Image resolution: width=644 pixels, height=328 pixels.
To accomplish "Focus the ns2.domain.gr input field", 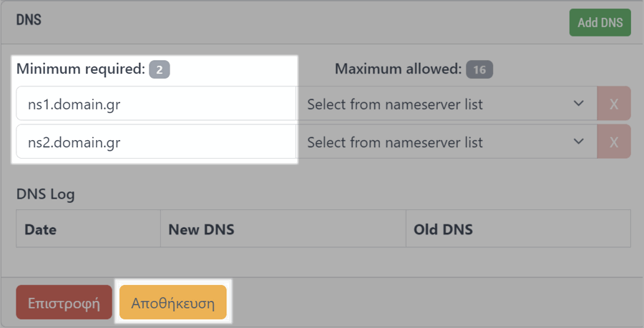I will 156,142.
